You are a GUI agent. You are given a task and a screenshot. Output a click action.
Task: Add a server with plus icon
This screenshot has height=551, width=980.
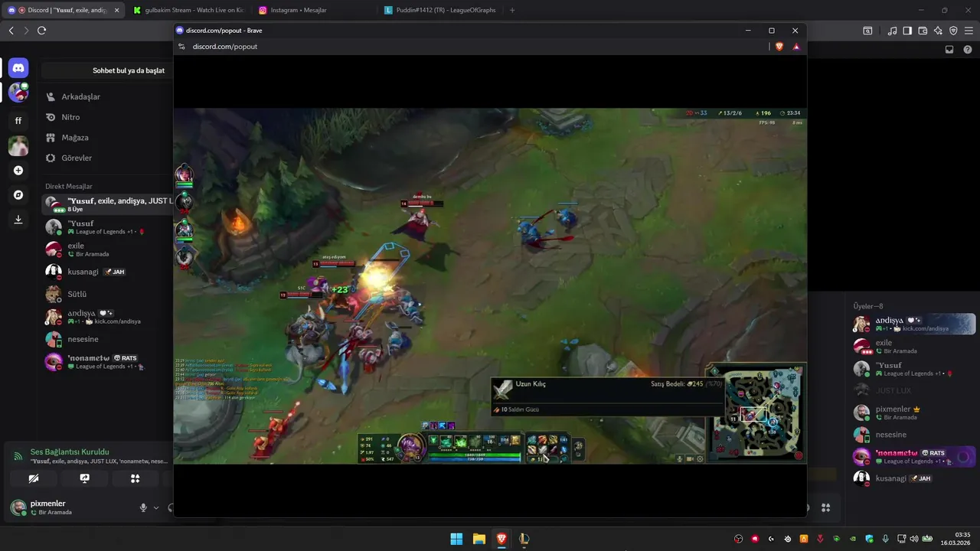point(18,171)
